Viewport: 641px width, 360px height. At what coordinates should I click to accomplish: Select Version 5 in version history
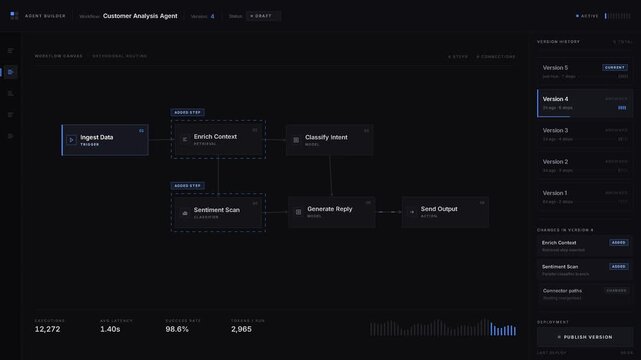click(x=585, y=72)
